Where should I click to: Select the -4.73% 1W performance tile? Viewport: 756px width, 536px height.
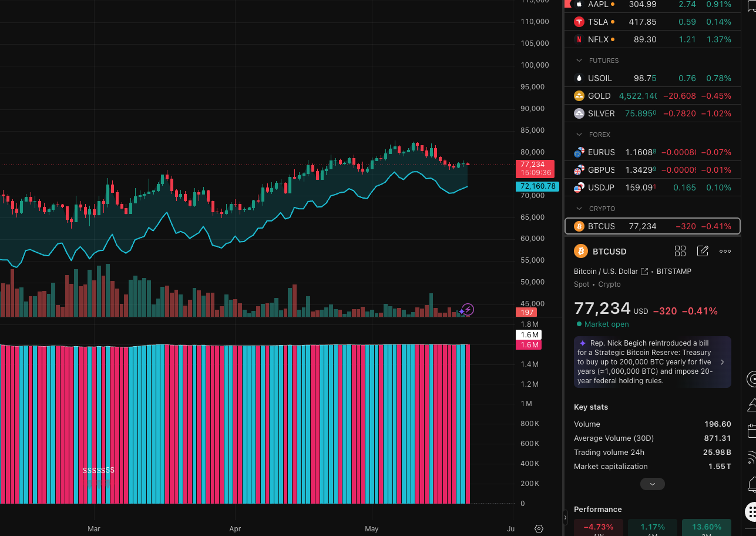click(x=599, y=527)
